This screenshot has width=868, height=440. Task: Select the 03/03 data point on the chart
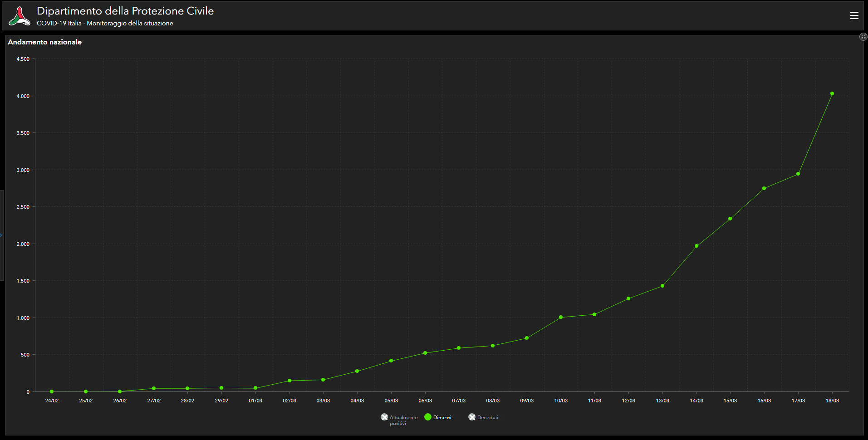point(323,380)
